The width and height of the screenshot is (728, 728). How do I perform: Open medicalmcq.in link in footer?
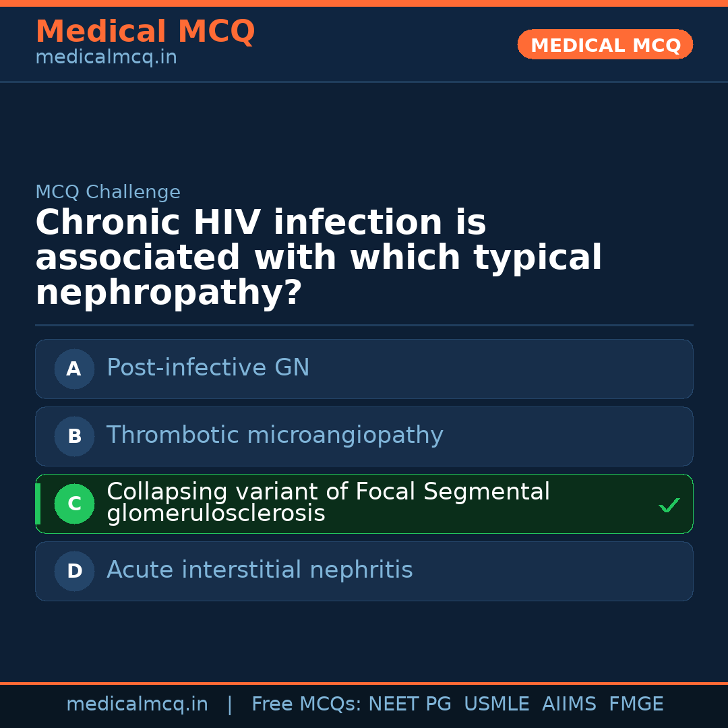pos(137,704)
